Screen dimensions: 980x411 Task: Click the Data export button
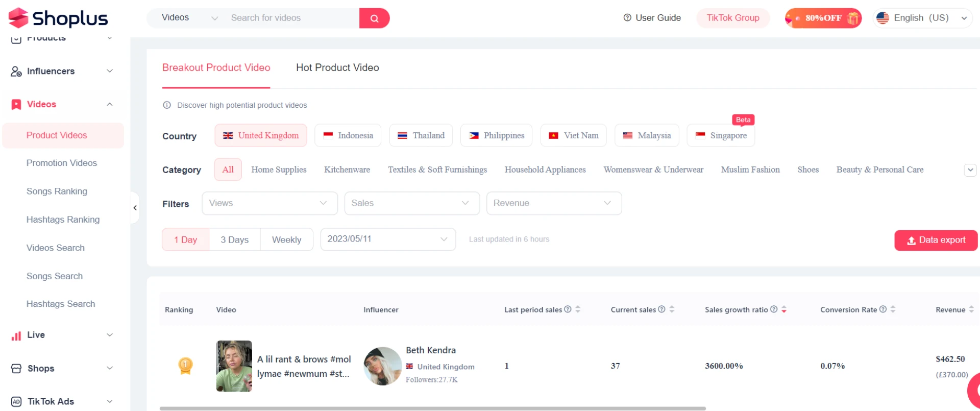tap(936, 240)
